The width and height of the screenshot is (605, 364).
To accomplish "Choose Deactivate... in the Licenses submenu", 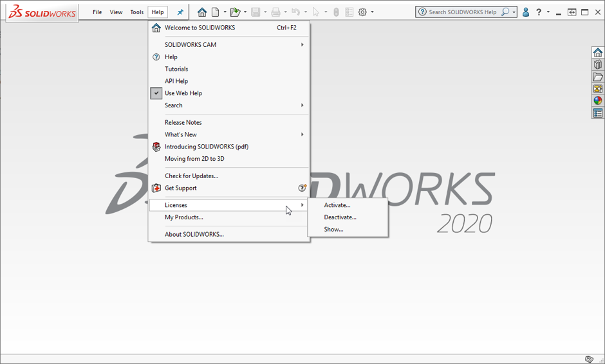I will tap(348, 217).
